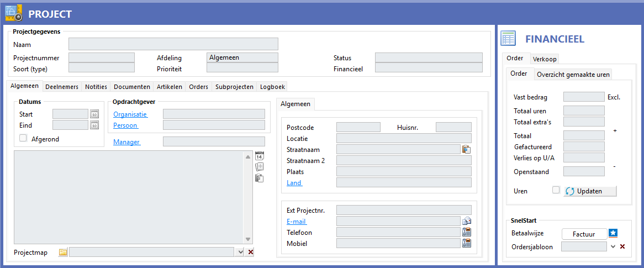This screenshot has width=644, height=268.
Task: Click the mail icon next to E-mail field
Action: tap(466, 221)
